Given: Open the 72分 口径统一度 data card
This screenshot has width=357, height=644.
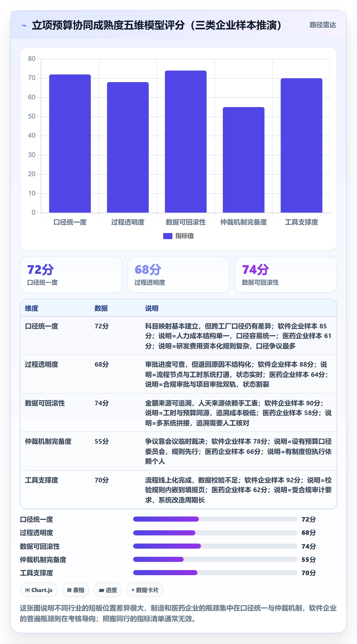Looking at the screenshot, I should pos(71,274).
